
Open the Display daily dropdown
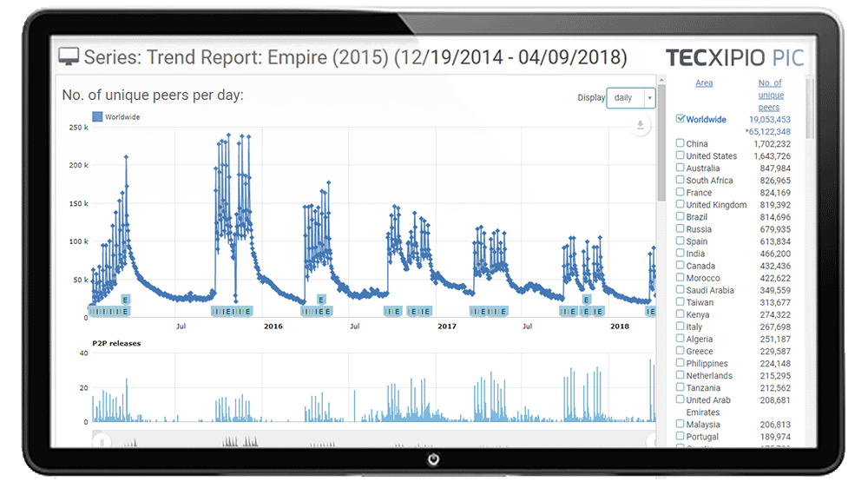[631, 98]
